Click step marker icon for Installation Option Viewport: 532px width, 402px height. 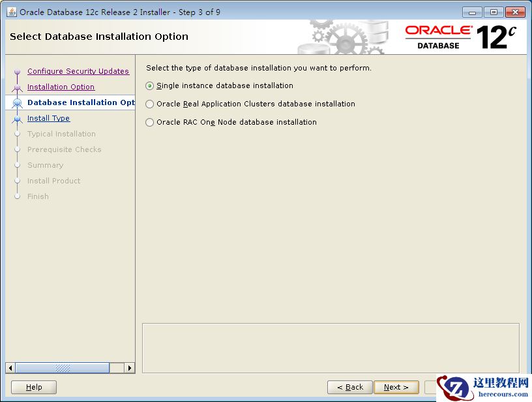click(18, 87)
